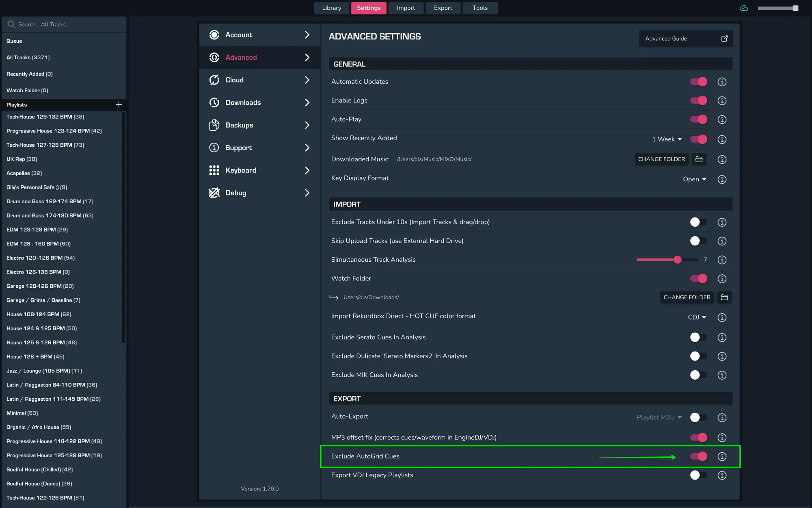Open the Support section icon
This screenshot has width=812, height=508.
tap(214, 148)
